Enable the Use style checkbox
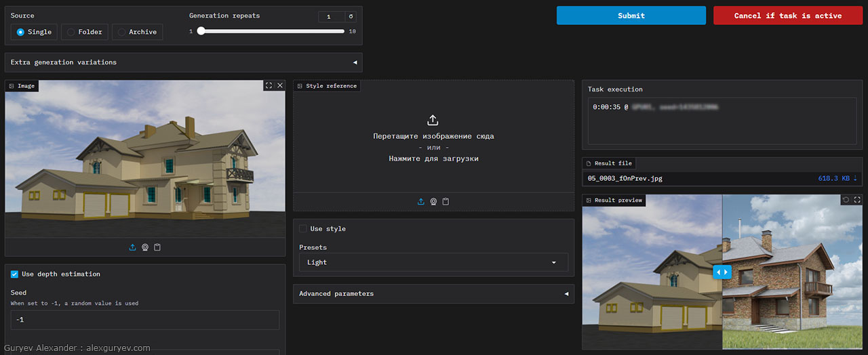Image resolution: width=868 pixels, height=355 pixels. tap(303, 229)
